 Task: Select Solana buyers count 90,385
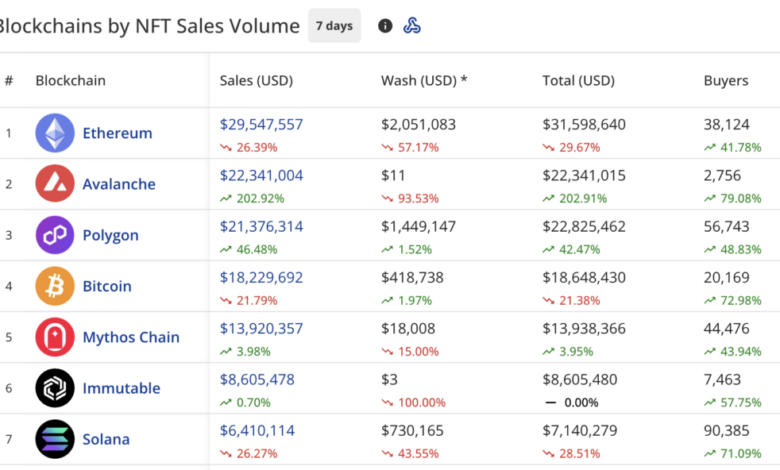[x=726, y=431]
